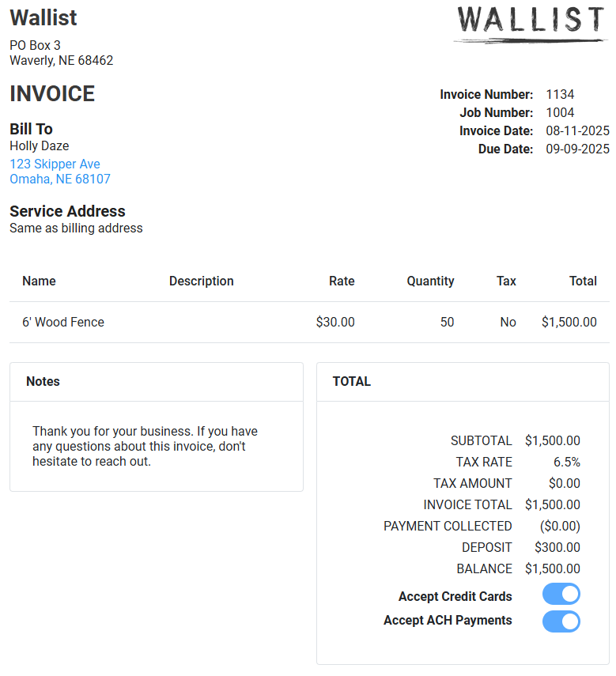The height and width of the screenshot is (676, 616).
Task: Click the Wallist company name heading
Action: [43, 17]
